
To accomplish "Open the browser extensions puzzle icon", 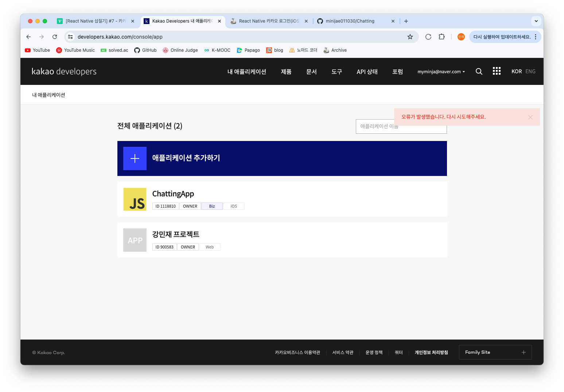I will tap(442, 37).
